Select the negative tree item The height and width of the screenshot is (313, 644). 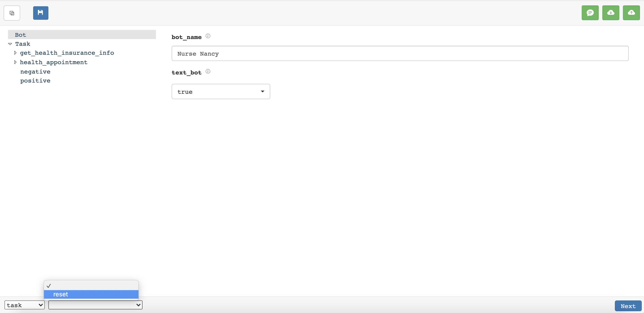[x=35, y=72]
